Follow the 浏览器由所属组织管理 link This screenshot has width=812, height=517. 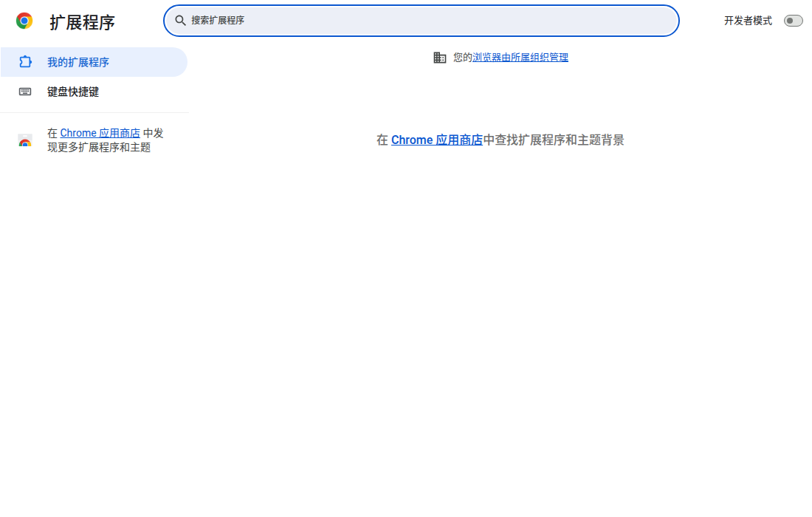(520, 58)
